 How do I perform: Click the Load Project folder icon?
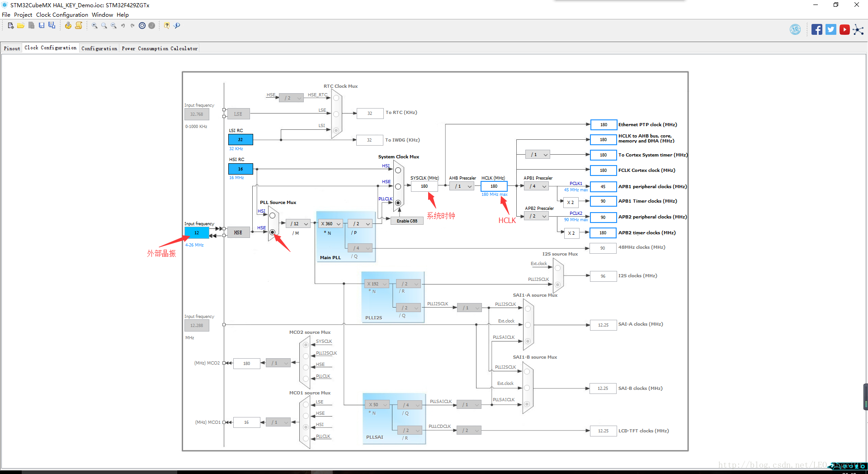(x=21, y=26)
